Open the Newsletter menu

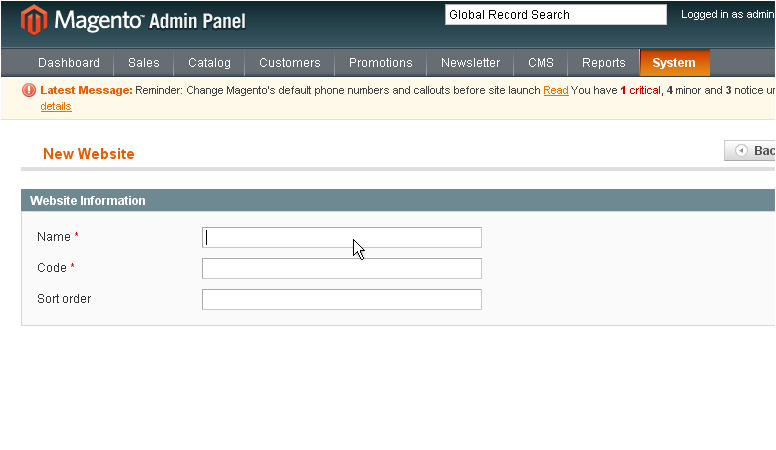coord(470,63)
